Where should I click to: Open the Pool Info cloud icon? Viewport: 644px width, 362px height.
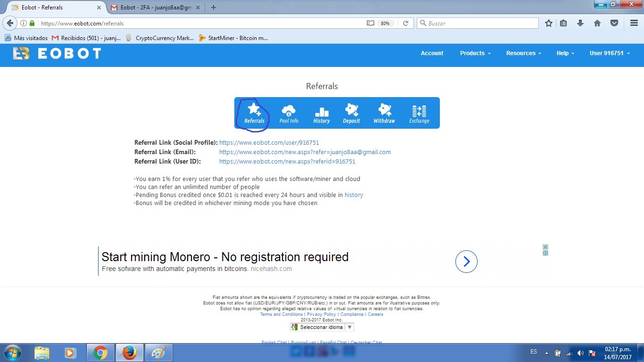289,113
